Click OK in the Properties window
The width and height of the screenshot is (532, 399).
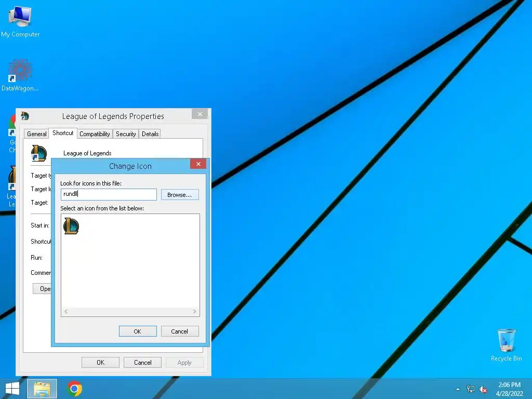(100, 362)
